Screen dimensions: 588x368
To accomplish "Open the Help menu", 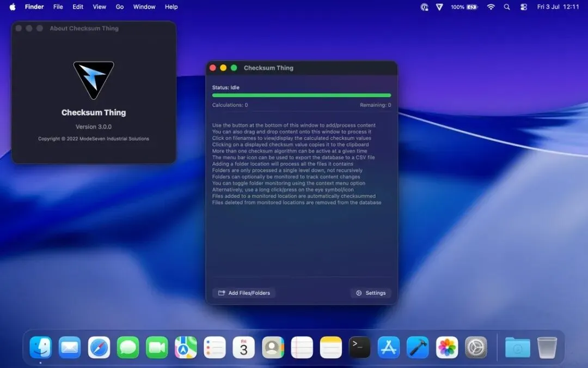I will coord(171,7).
